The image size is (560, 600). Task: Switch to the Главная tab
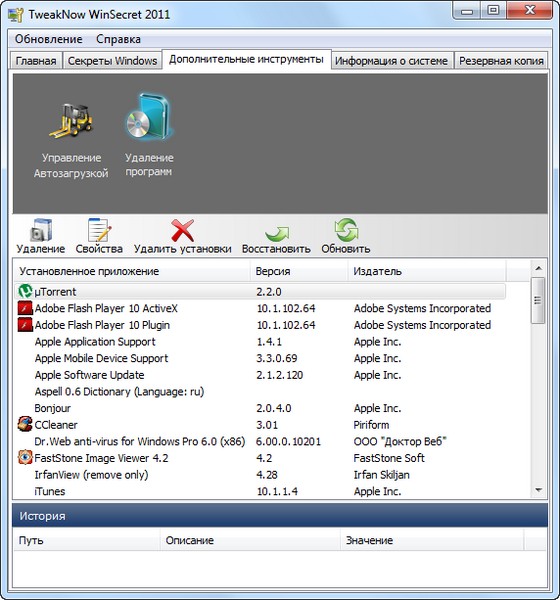point(36,61)
